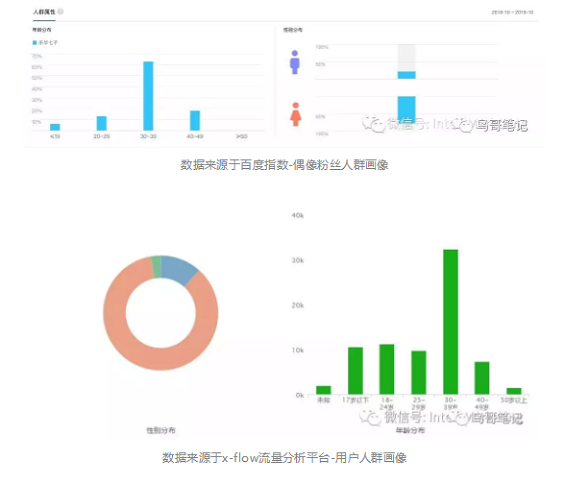Select the 人群属性 tab
565x485 pixels.
pos(44,12)
